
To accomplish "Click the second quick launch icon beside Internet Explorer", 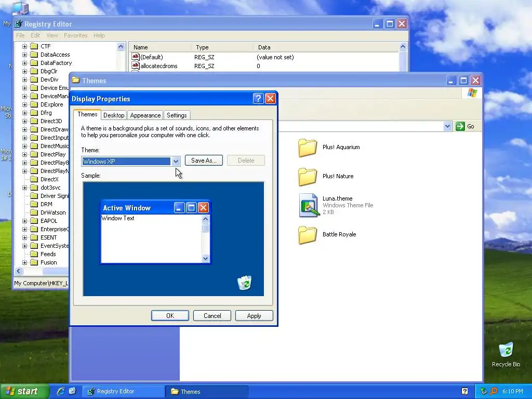I will tap(73, 391).
